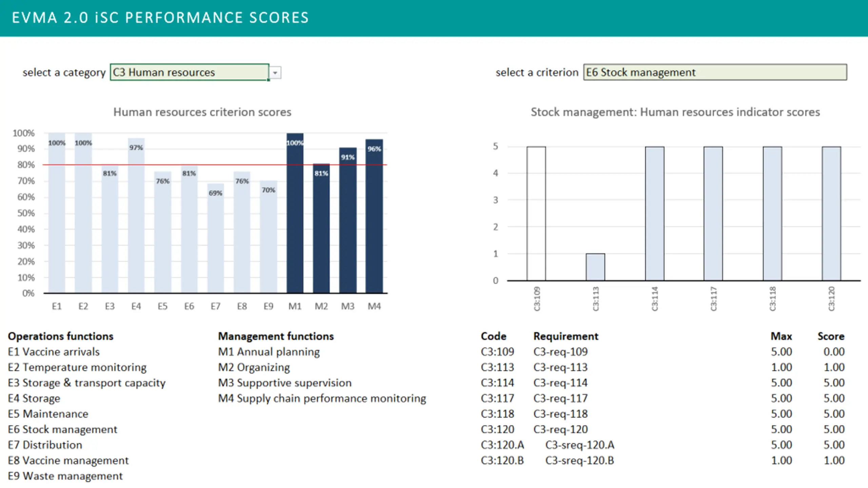
Task: Select the Human resources criterion scores title
Action: [x=202, y=112]
